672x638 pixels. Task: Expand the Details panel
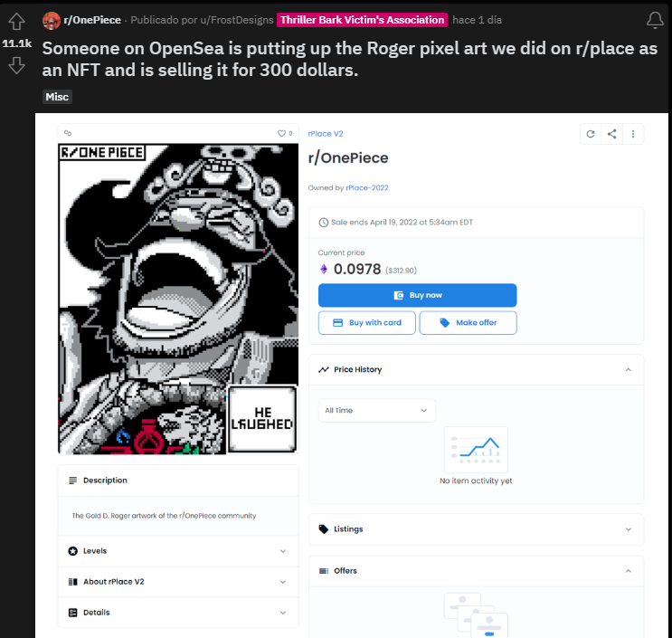coord(178,613)
